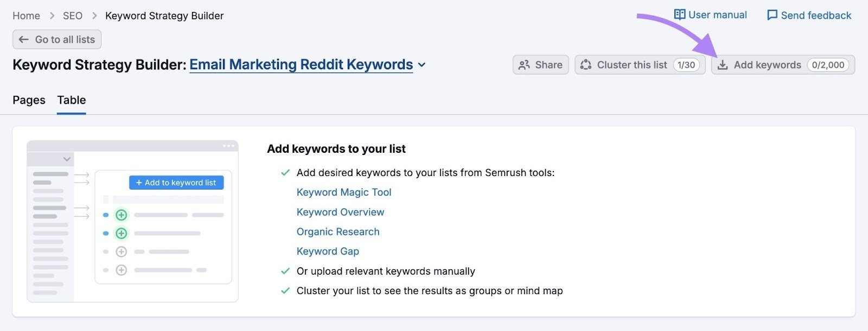868x331 pixels.
Task: Navigate to Home via the breadcrumb
Action: click(25, 15)
